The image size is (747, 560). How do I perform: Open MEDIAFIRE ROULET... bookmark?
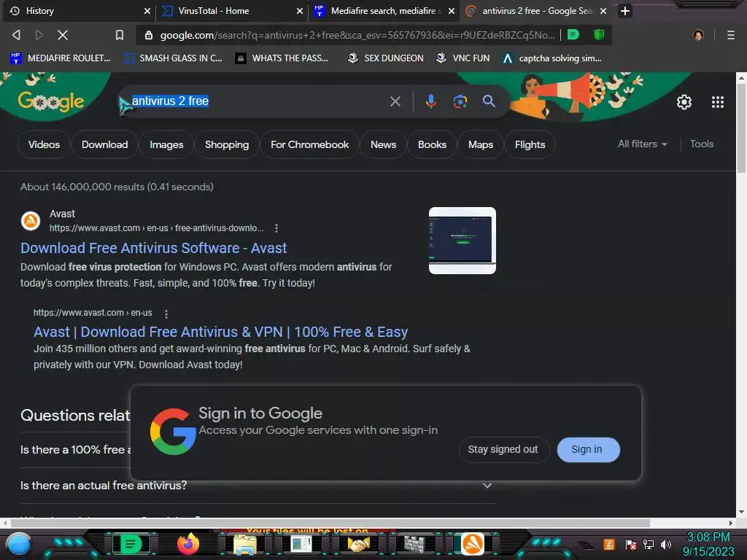(60, 58)
